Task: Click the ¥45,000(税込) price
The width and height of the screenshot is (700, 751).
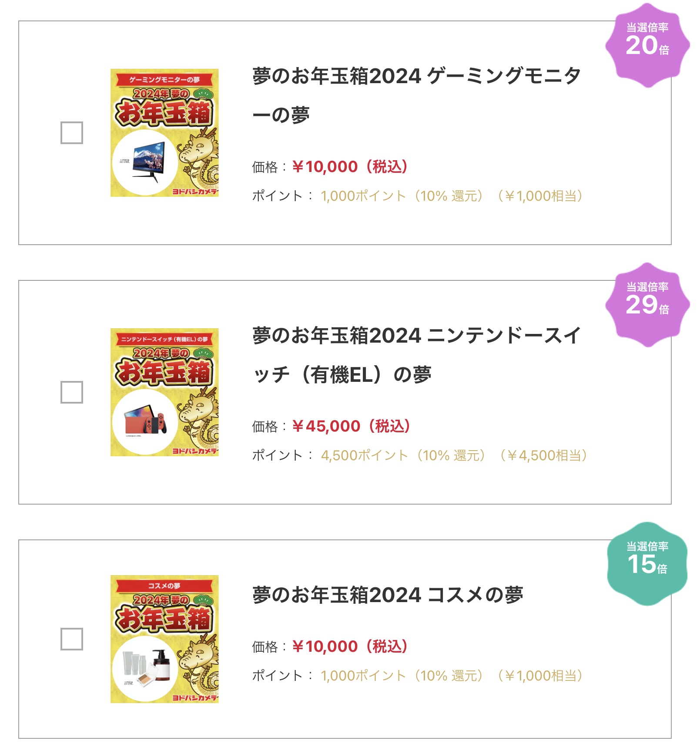Action: [352, 426]
